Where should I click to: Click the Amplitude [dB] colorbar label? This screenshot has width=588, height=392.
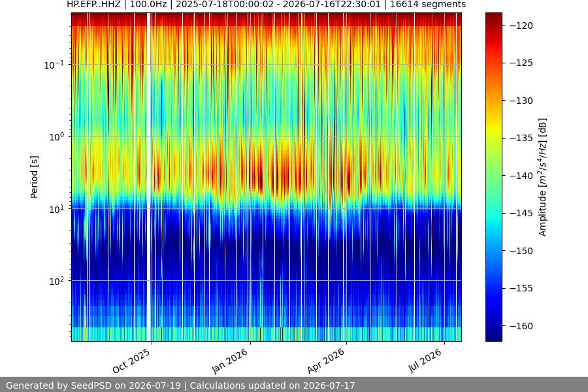click(543, 177)
